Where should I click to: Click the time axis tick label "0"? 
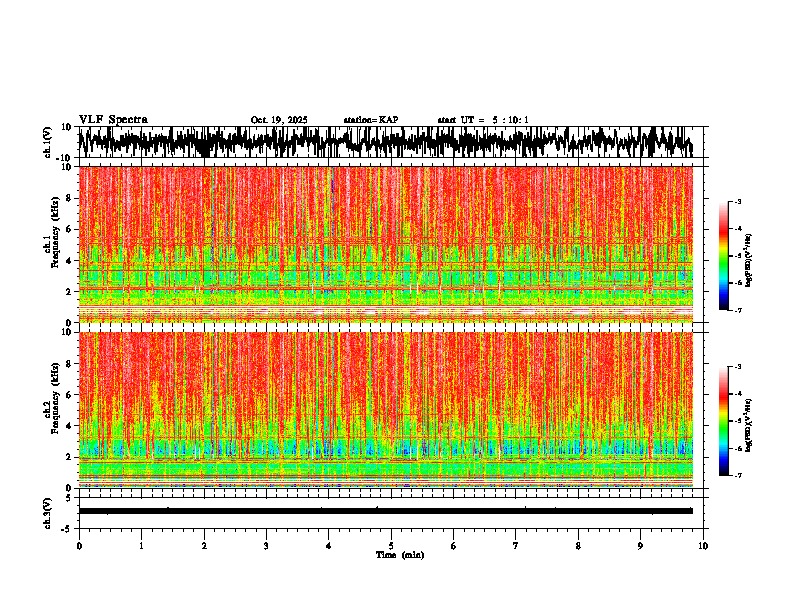coord(79,546)
